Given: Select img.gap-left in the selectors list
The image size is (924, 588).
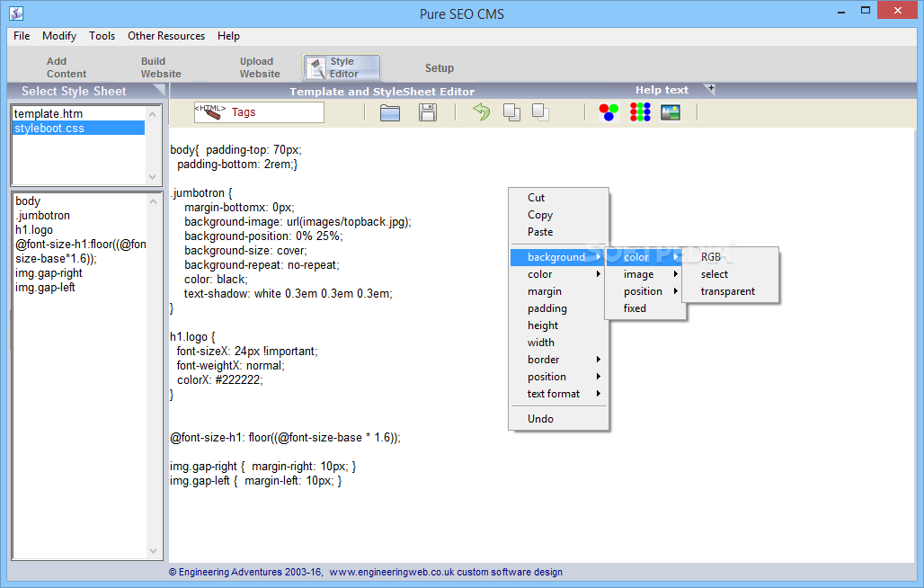Looking at the screenshot, I should tap(45, 288).
